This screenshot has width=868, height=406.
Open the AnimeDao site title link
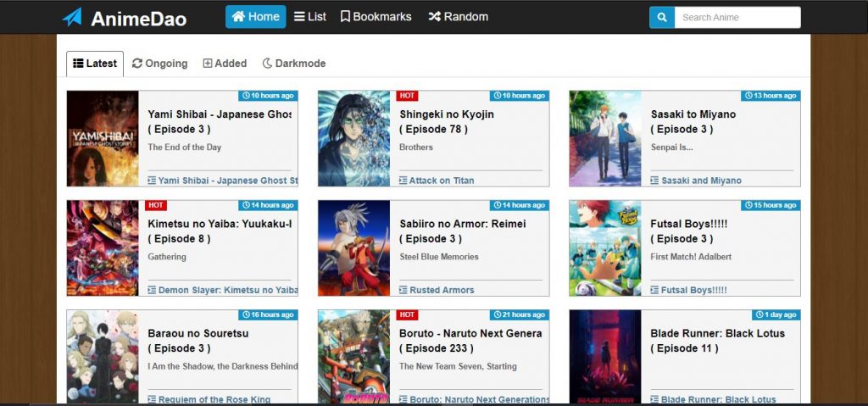(138, 19)
